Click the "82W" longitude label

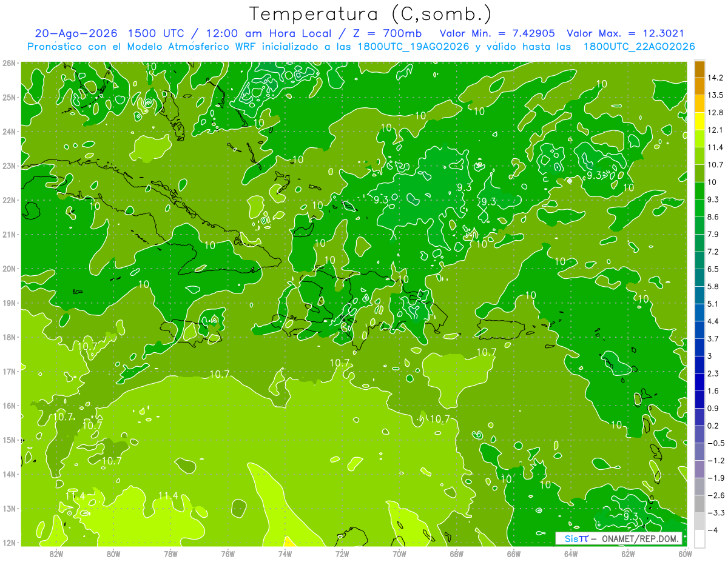(56, 554)
